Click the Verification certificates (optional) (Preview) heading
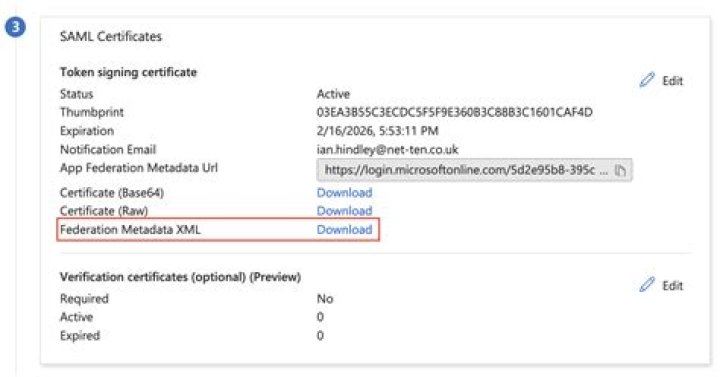 [180, 277]
